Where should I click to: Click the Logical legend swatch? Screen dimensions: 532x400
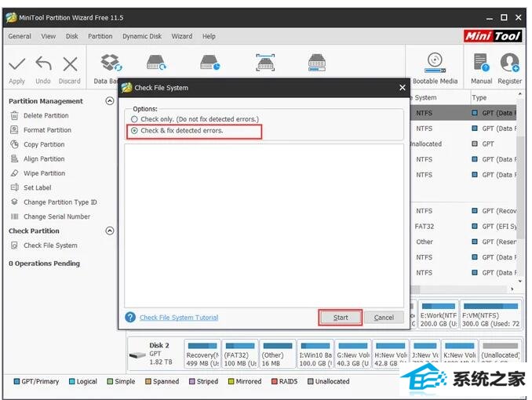click(71, 381)
